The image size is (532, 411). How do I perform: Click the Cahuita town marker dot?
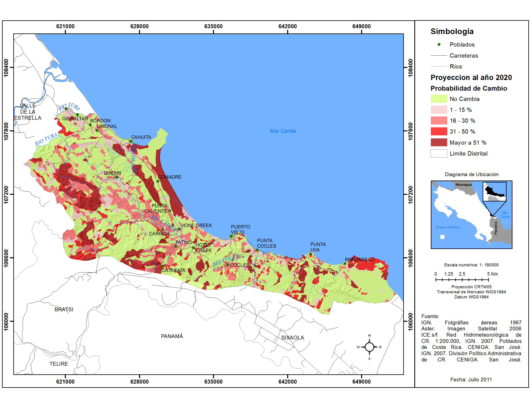pyautogui.click(x=131, y=141)
